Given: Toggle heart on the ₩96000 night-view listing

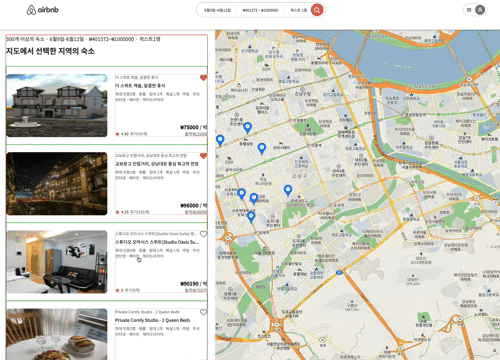Looking at the screenshot, I should 203,156.
